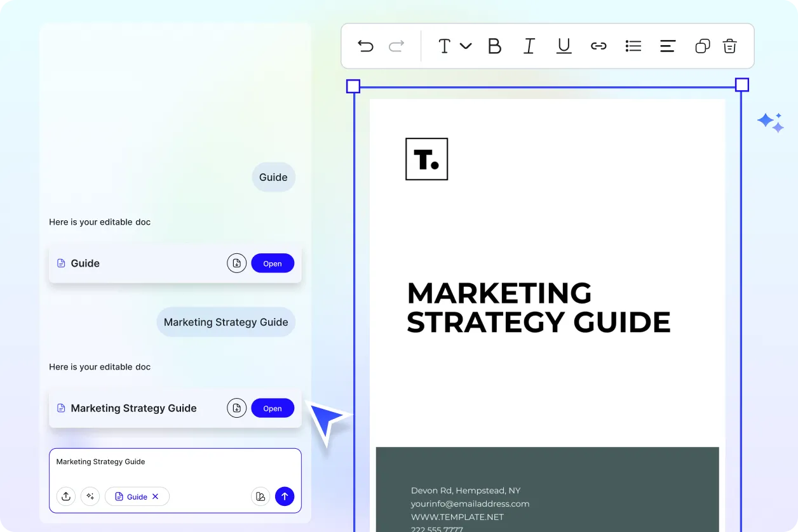
Task: Undo the last edit
Action: coord(365,46)
